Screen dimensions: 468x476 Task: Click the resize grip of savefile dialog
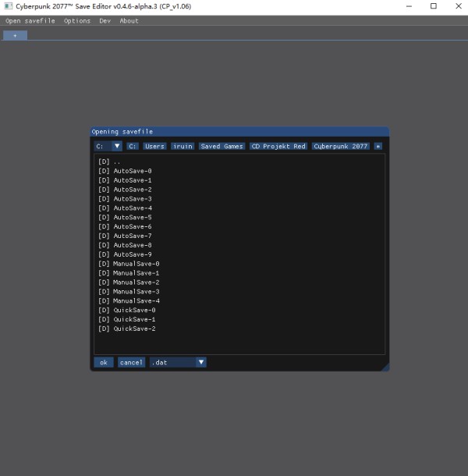pyautogui.click(x=384, y=367)
